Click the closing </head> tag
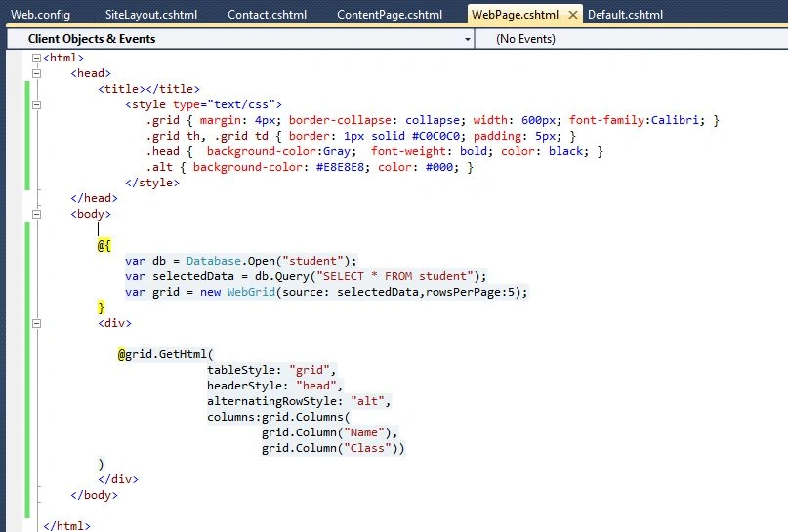 pyautogui.click(x=94, y=198)
